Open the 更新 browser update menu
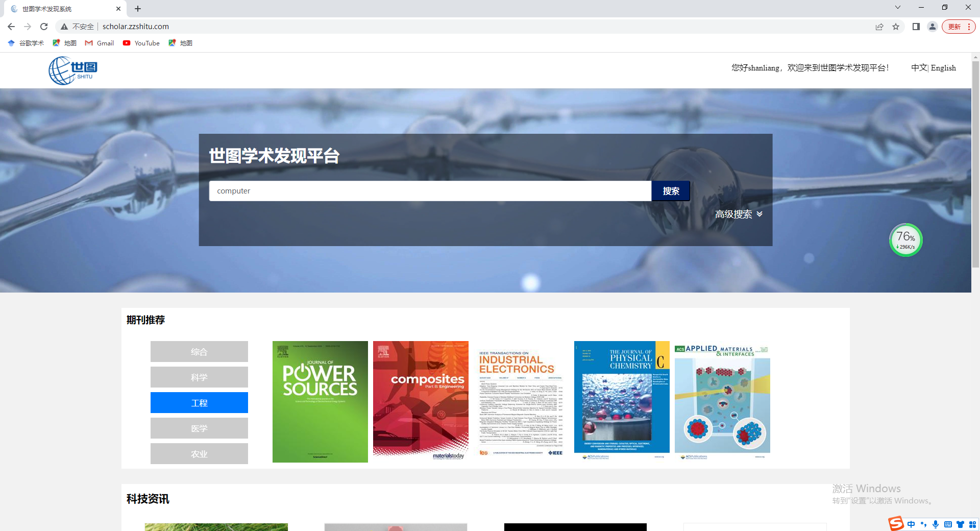 point(958,27)
